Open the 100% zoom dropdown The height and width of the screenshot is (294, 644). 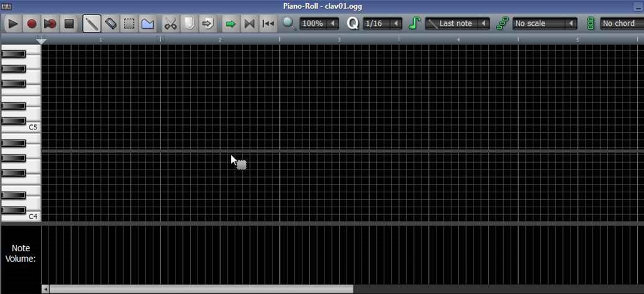click(x=319, y=24)
